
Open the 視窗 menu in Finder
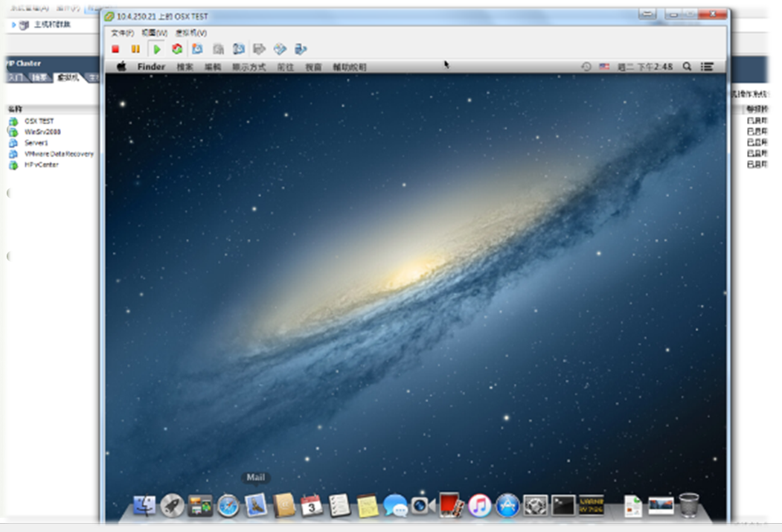click(x=313, y=67)
